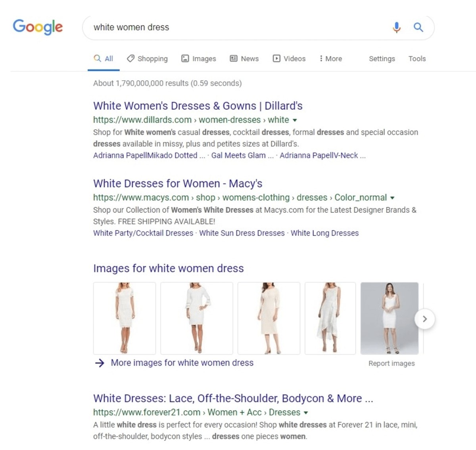Switch to the Shopping tab
The width and height of the screenshot is (476, 450).
pyautogui.click(x=147, y=59)
